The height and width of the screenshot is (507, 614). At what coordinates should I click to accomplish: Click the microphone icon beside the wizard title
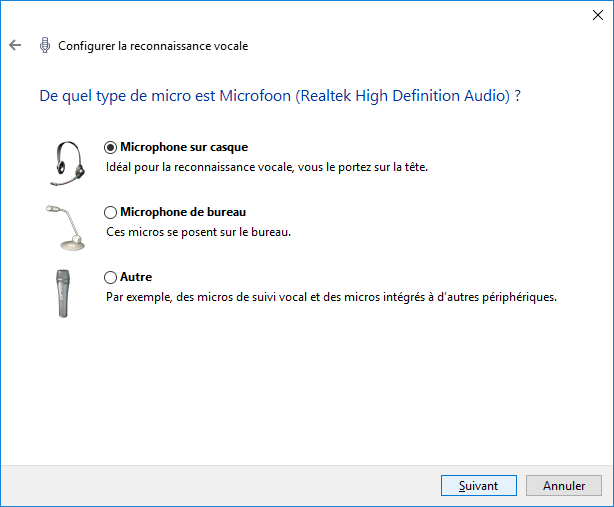(x=45, y=45)
